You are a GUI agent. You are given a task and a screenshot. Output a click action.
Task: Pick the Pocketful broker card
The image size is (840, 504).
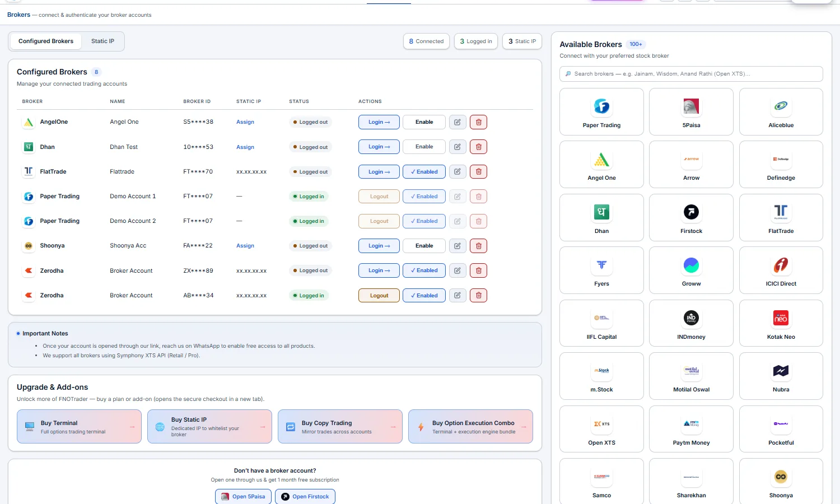click(x=781, y=430)
